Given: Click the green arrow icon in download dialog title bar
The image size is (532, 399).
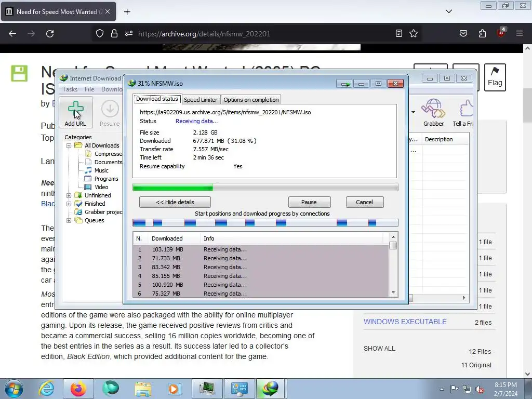Looking at the screenshot, I should pyautogui.click(x=345, y=84).
